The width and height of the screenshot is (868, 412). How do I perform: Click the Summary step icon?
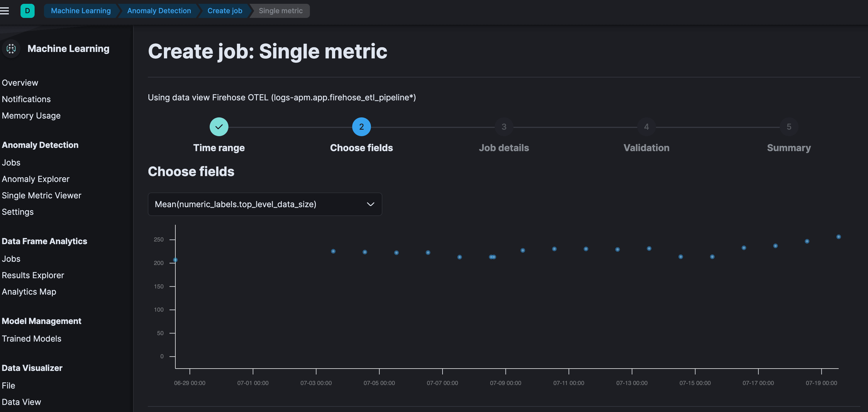tap(788, 126)
